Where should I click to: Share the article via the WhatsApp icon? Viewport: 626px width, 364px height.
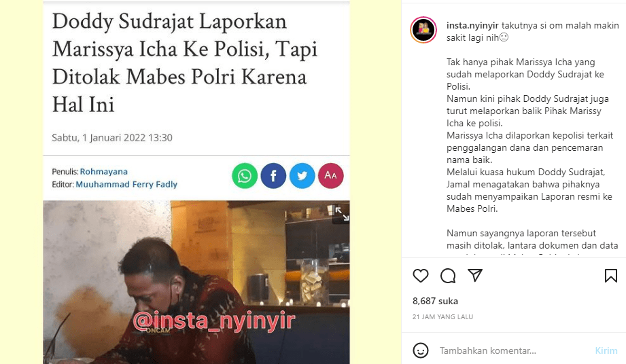coord(245,175)
